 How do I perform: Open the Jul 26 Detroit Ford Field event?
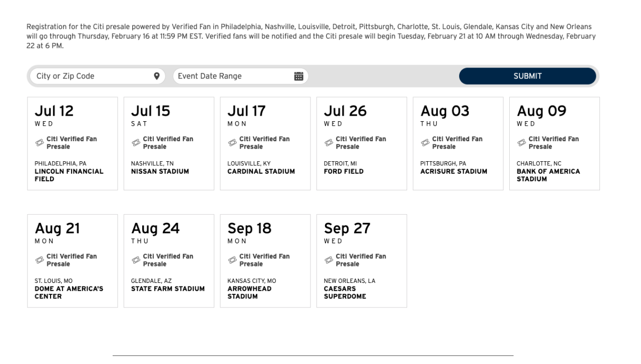pos(362,143)
